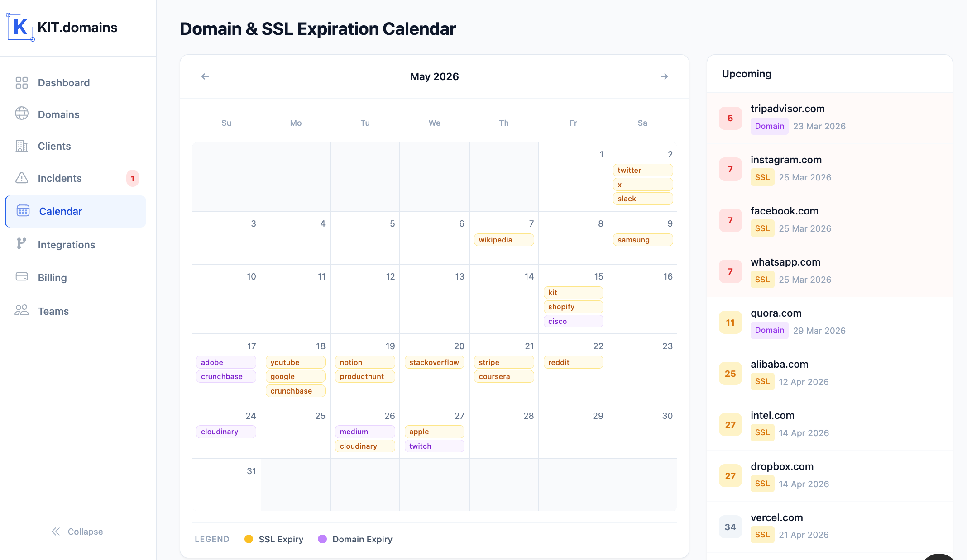Click the cisco domain expiry event on May 15
The image size is (967, 560).
point(573,321)
